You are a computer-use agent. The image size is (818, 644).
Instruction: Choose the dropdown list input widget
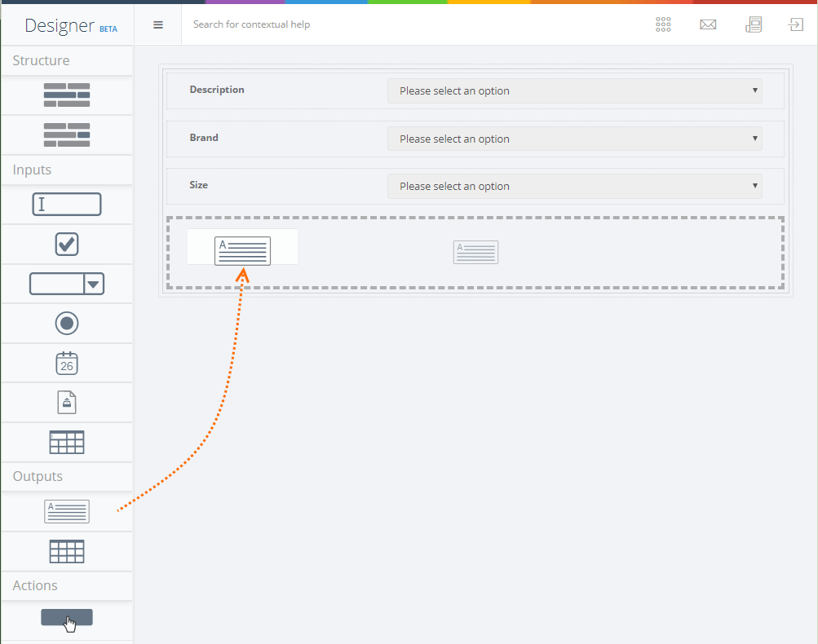point(67,284)
